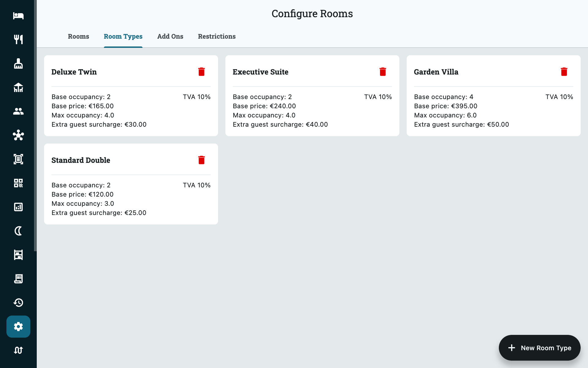
Task: Open the bunk bed sidebar icon
Action: [18, 255]
